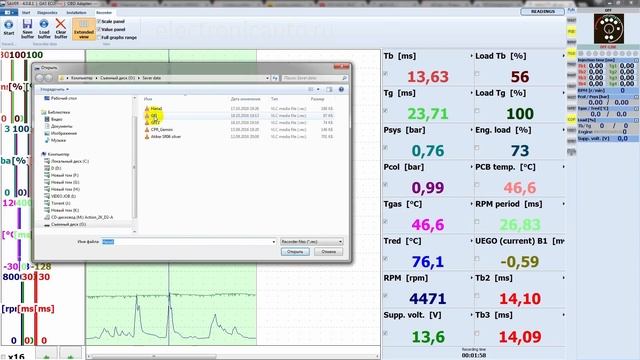Image resolution: width=640 pixels, height=360 pixels.
Task: Switch to the Start ribbon tab
Action: 26,13
